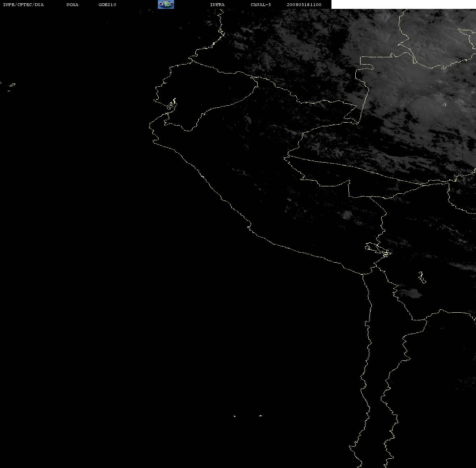Click the NOAA label in header
The width and height of the screenshot is (476, 468).
[x=72, y=4]
